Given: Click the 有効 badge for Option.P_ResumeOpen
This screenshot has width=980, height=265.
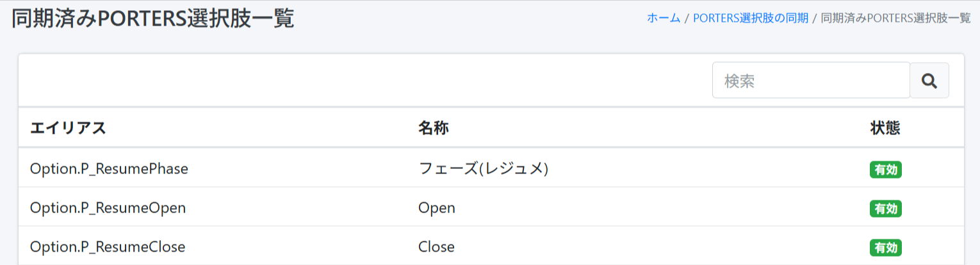Looking at the screenshot, I should (x=885, y=209).
